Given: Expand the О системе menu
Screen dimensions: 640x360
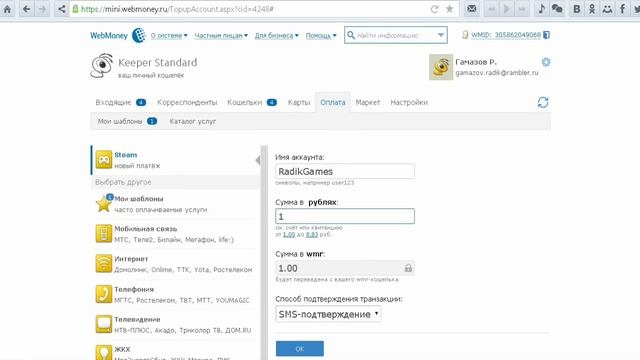Looking at the screenshot, I should point(169,36).
